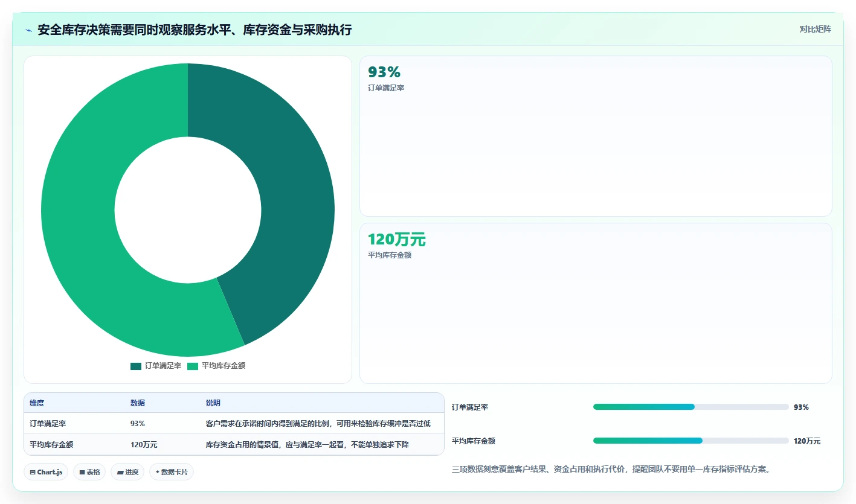Click the description starting with 客户需求在承诺时间内

pos(318,424)
